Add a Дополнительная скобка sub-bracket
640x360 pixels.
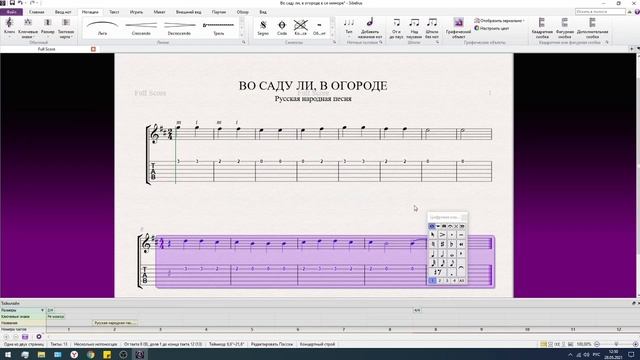tap(592, 27)
